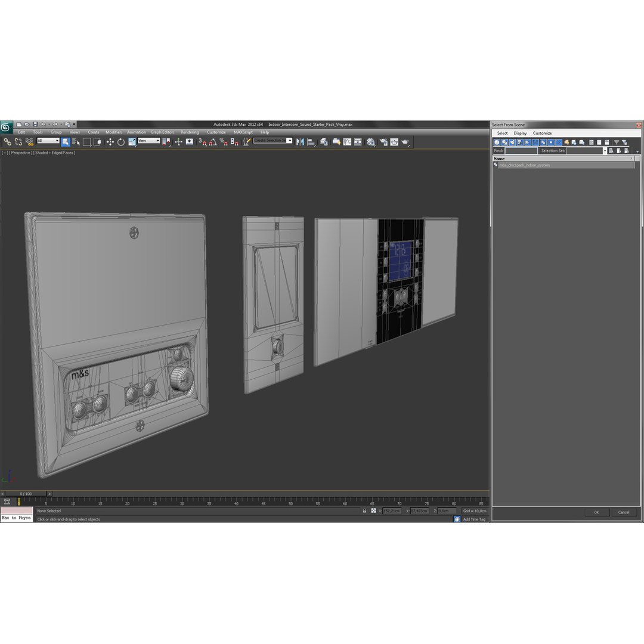Viewport: 644px width, 644px height.
Task: Open the Display menu in Select From Scene
Action: tap(520, 133)
